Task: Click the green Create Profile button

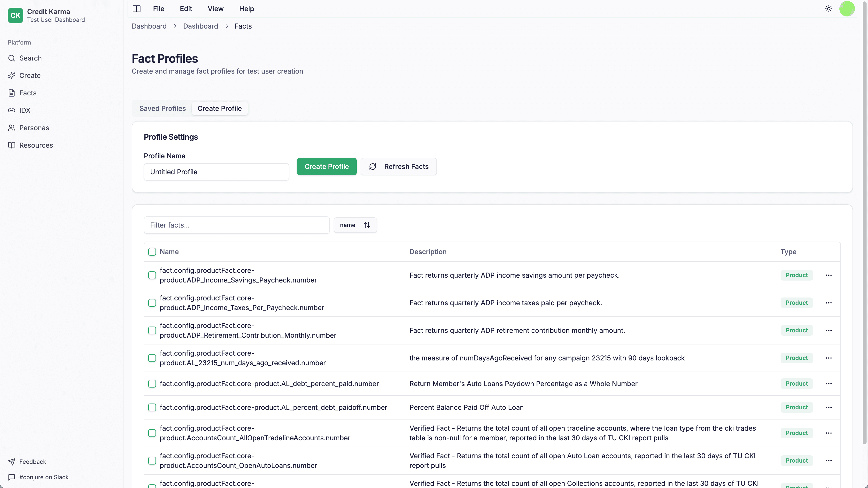Action: tap(326, 166)
